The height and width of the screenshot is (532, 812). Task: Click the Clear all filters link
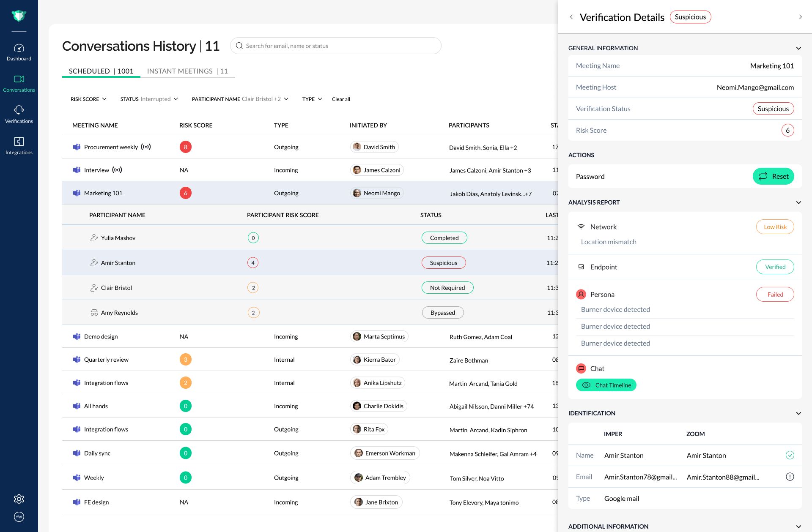(341, 99)
